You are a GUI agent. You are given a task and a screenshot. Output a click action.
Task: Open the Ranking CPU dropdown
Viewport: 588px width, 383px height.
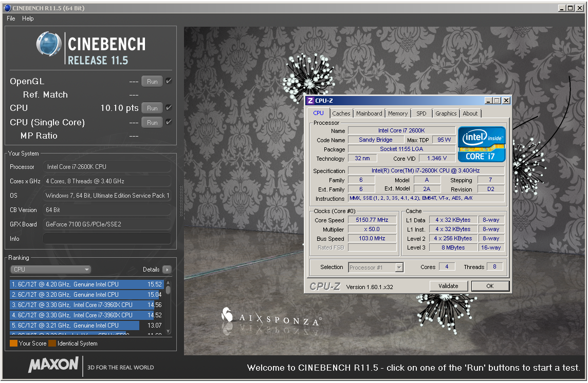coord(50,270)
